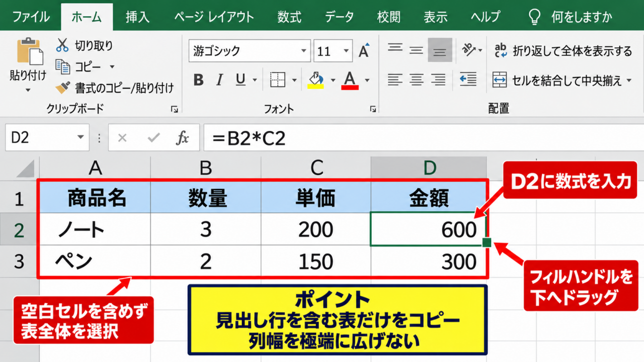Screen dimensions: 644x362
Task: Click cell containing ペン
Action: pyautogui.click(x=95, y=261)
